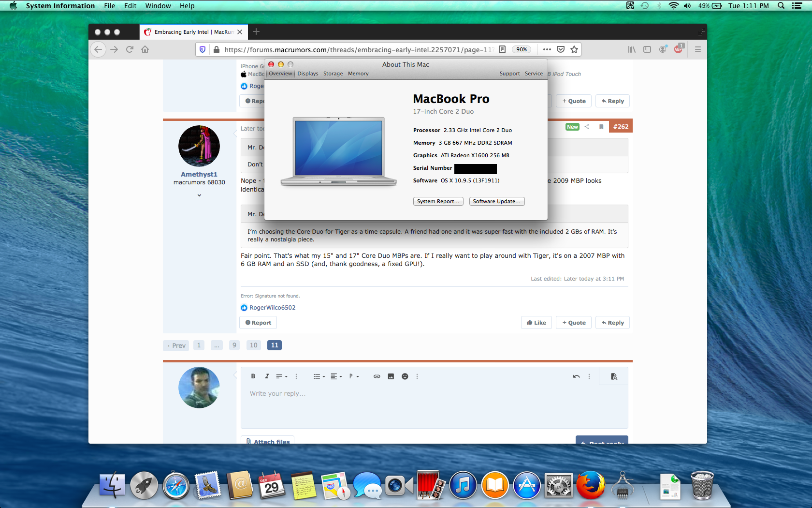The image size is (812, 508).
Task: Save page to Pocket
Action: click(x=561, y=49)
